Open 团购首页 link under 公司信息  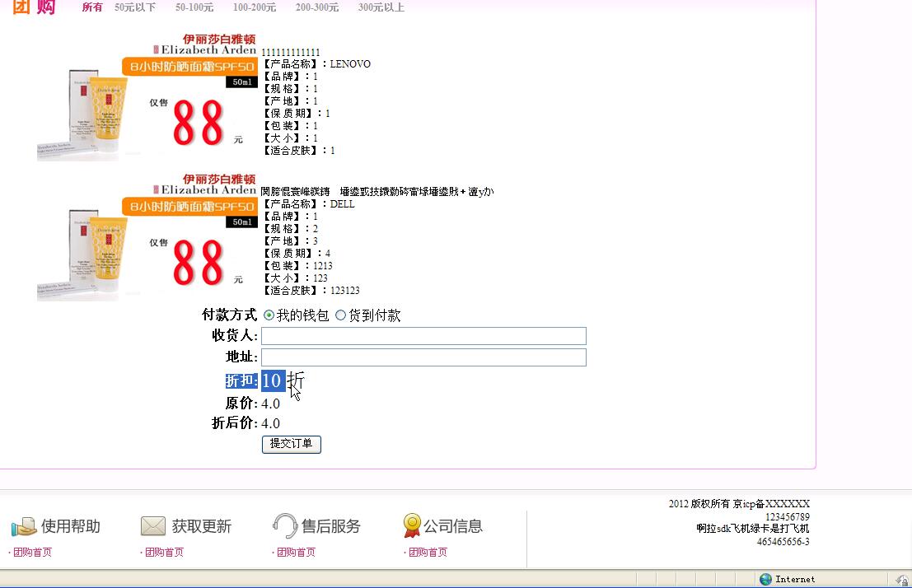[428, 552]
